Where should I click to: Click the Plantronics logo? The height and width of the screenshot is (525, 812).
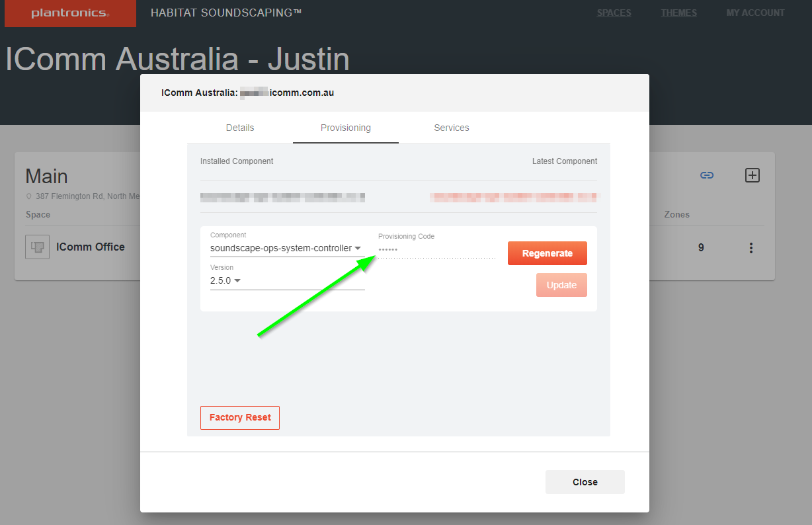click(70, 13)
